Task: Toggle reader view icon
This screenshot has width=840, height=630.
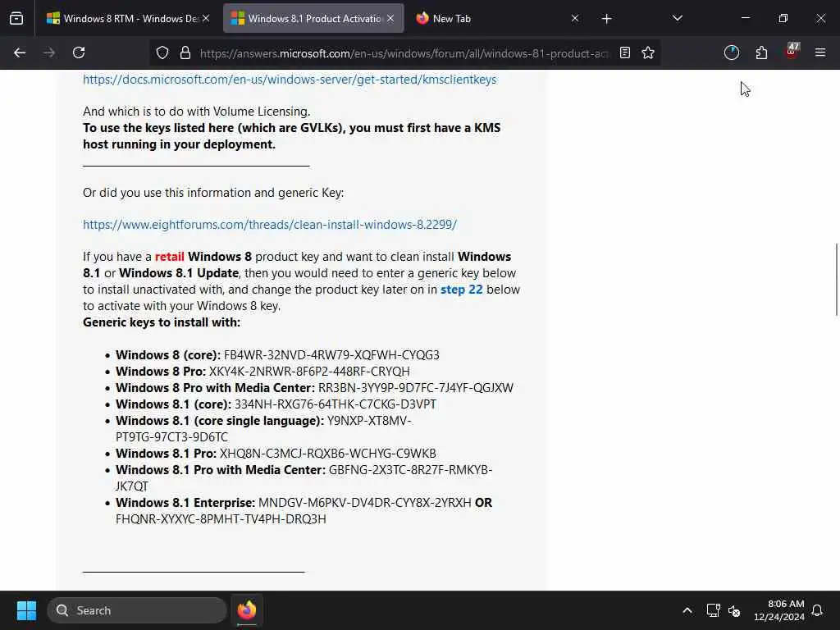Action: [624, 52]
